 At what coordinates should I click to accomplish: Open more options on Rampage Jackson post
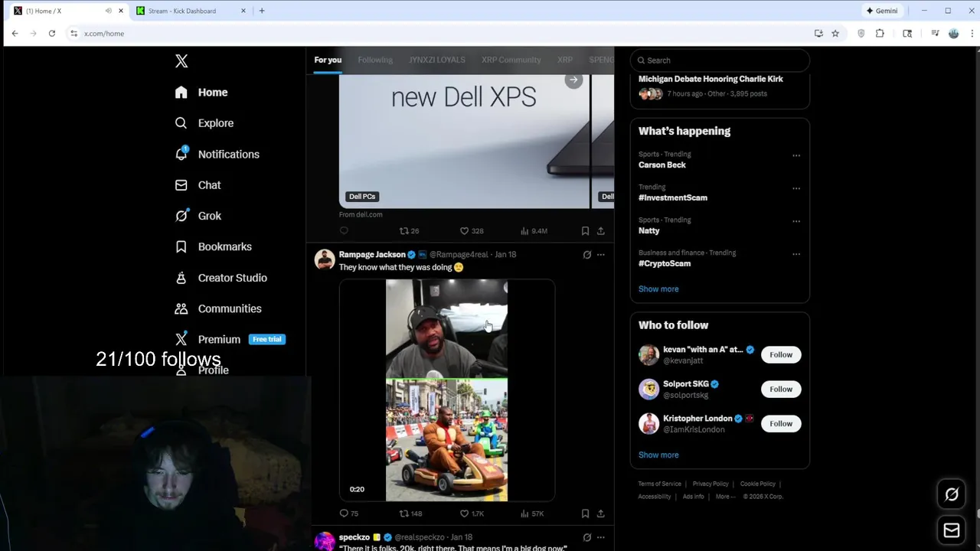(601, 255)
